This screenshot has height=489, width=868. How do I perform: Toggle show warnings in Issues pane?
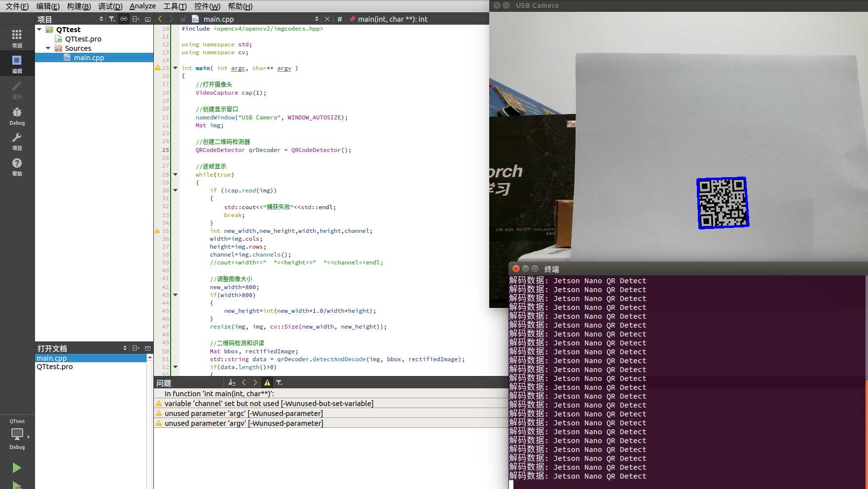[267, 382]
